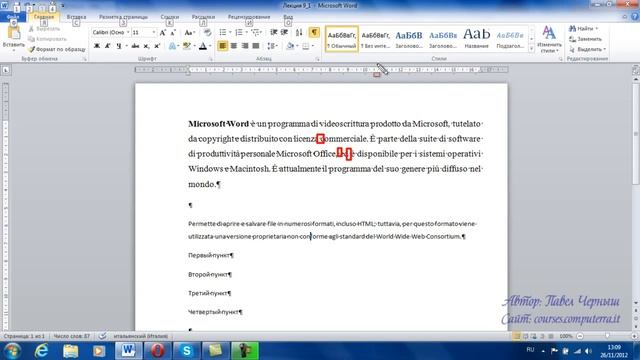Apply numbered list
The height and width of the screenshot is (360, 640).
tap(239, 32)
